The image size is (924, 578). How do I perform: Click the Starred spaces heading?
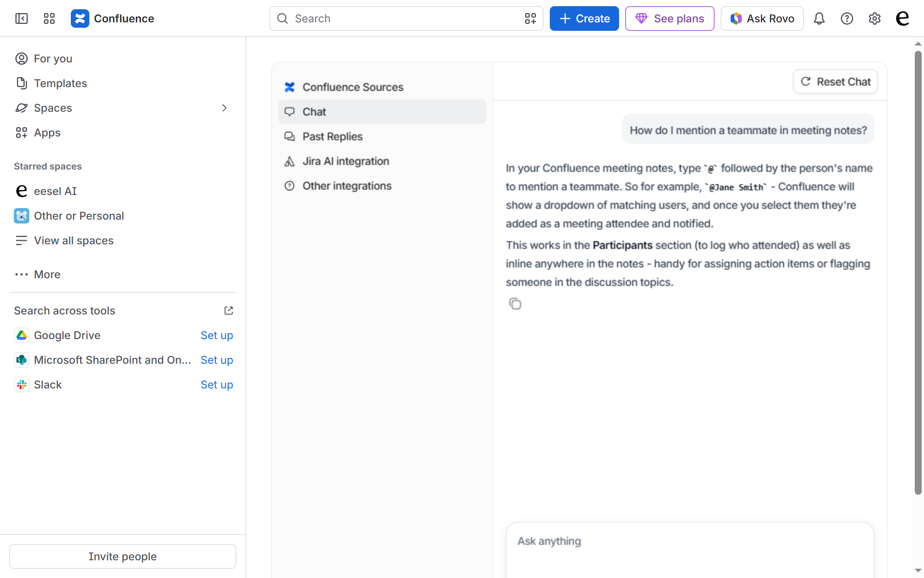point(48,166)
